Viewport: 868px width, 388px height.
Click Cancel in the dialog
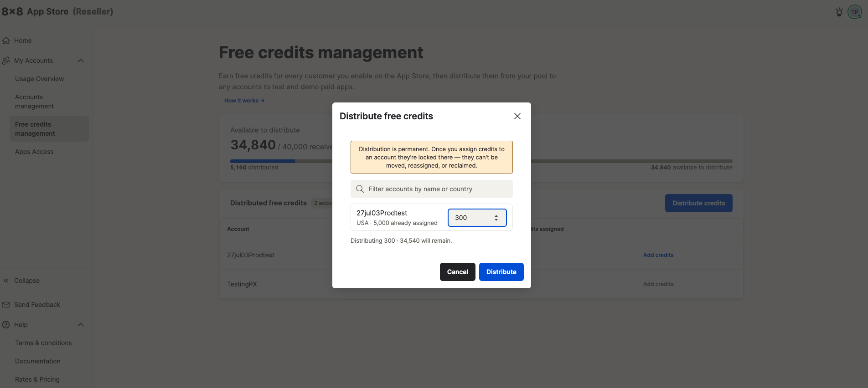click(458, 272)
